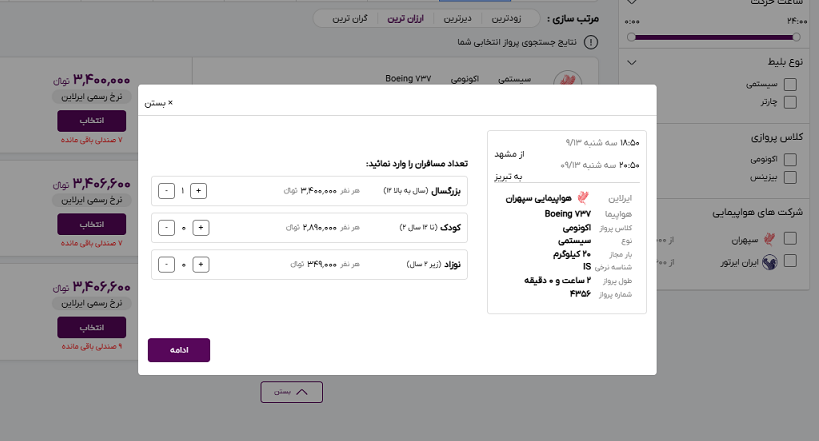Click the right handle of departure time slider
Image resolution: width=819 pixels, height=441 pixels.
[x=796, y=37]
